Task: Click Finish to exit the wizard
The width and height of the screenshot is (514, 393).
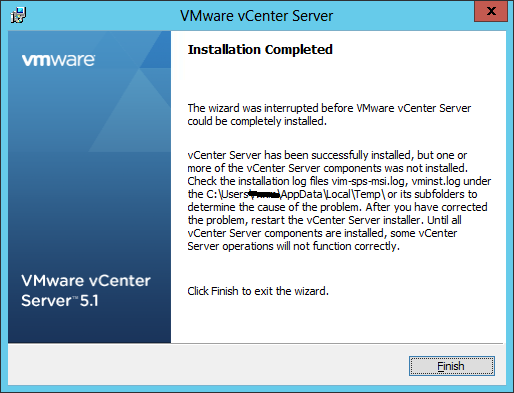Action: click(x=452, y=366)
